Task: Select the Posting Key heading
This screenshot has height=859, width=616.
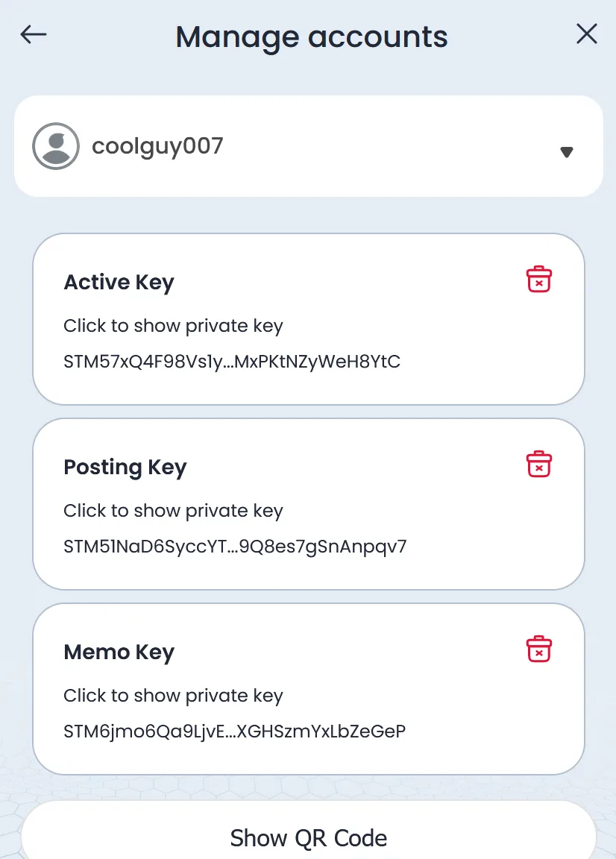Action: click(x=125, y=468)
